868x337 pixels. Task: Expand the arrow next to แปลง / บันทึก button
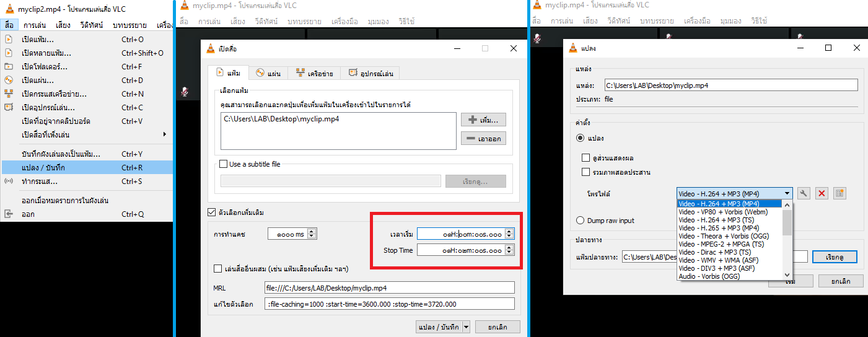pyautogui.click(x=467, y=327)
